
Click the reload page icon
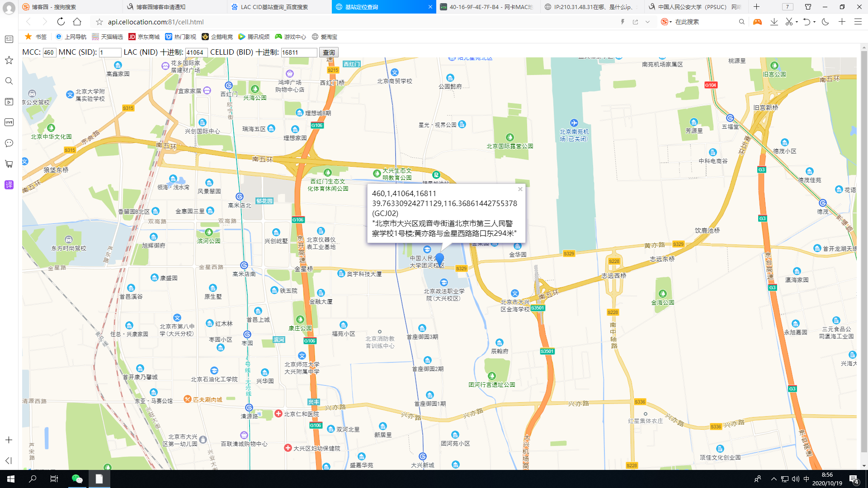[x=61, y=22]
